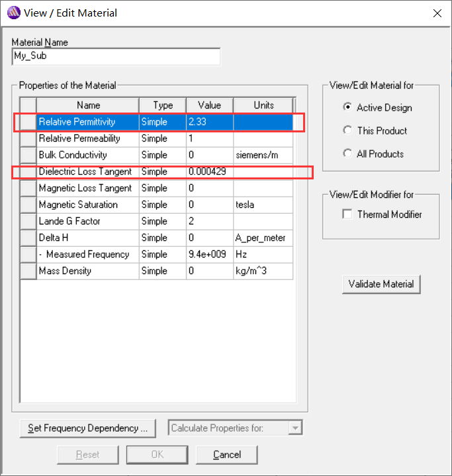Select the Delta H row name
Image resolution: width=452 pixels, height=476 pixels.
coord(88,238)
